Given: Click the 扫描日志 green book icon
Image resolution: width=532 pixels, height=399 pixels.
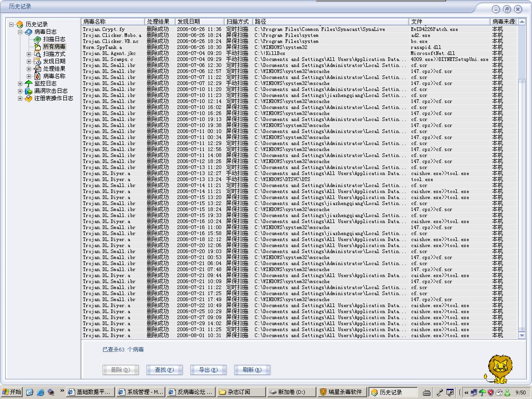Looking at the screenshot, I should pos(37,39).
